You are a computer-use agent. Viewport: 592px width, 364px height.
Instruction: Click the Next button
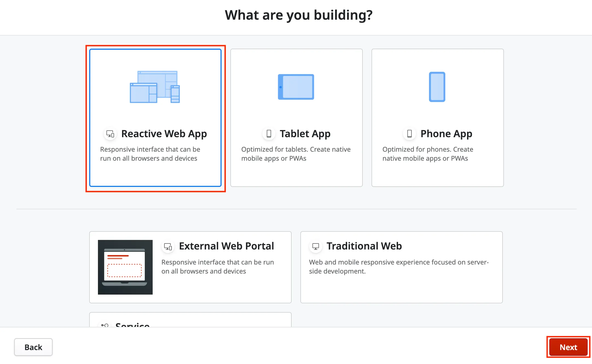point(568,347)
